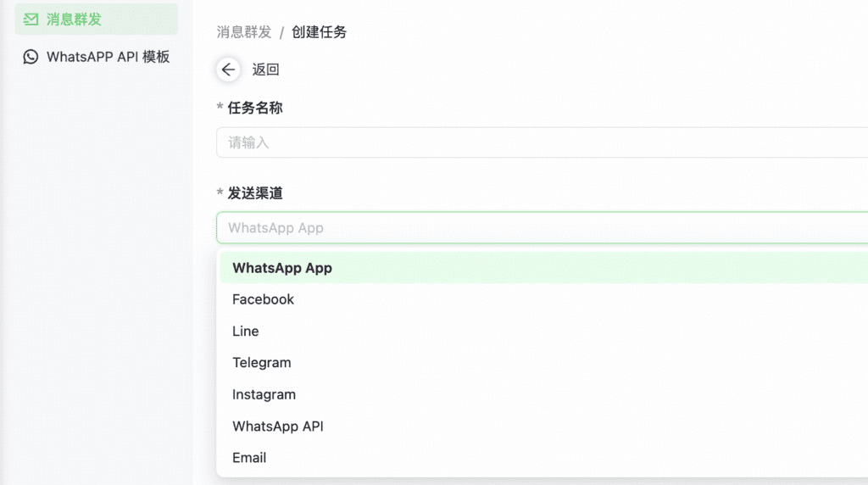
Task: Click the 消息群发 breadcrumb link
Action: 244,32
